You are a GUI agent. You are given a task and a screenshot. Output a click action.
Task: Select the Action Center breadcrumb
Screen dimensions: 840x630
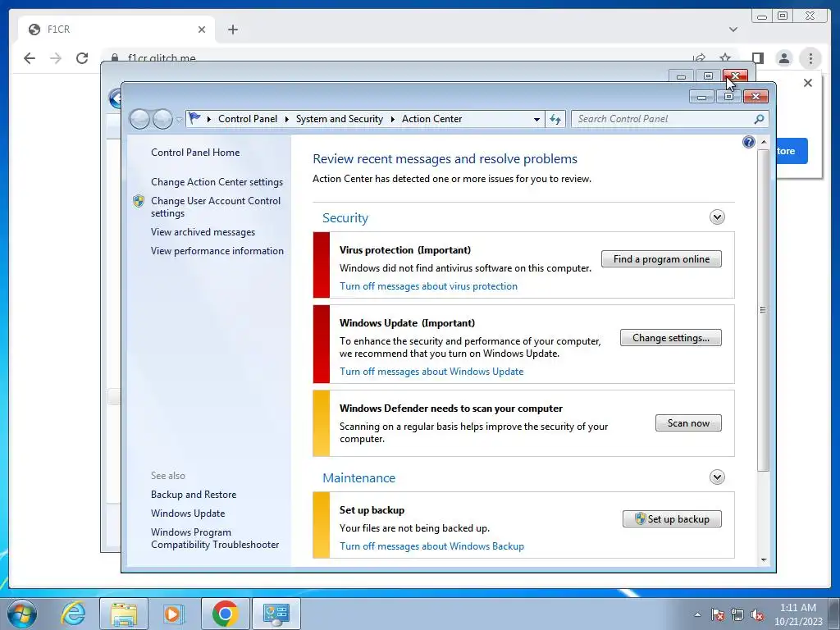click(431, 119)
